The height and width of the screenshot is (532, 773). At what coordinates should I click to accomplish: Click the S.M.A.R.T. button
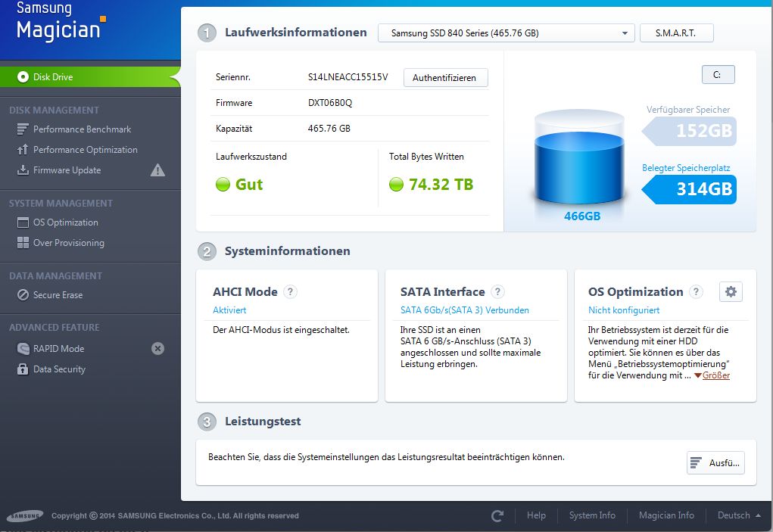(x=676, y=33)
